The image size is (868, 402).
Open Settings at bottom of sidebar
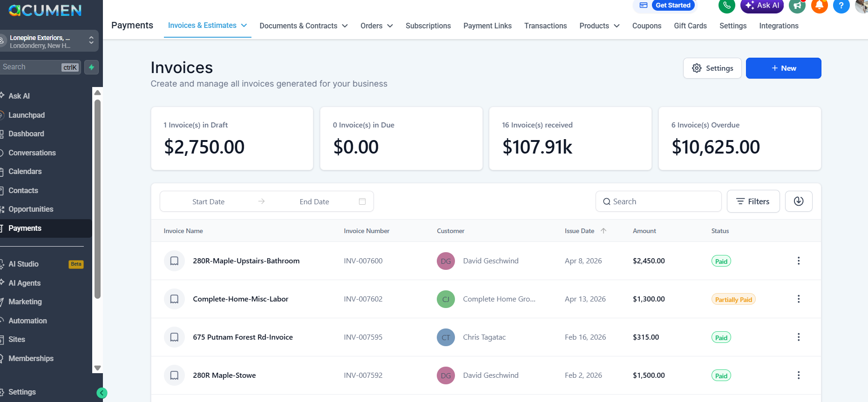(22, 392)
